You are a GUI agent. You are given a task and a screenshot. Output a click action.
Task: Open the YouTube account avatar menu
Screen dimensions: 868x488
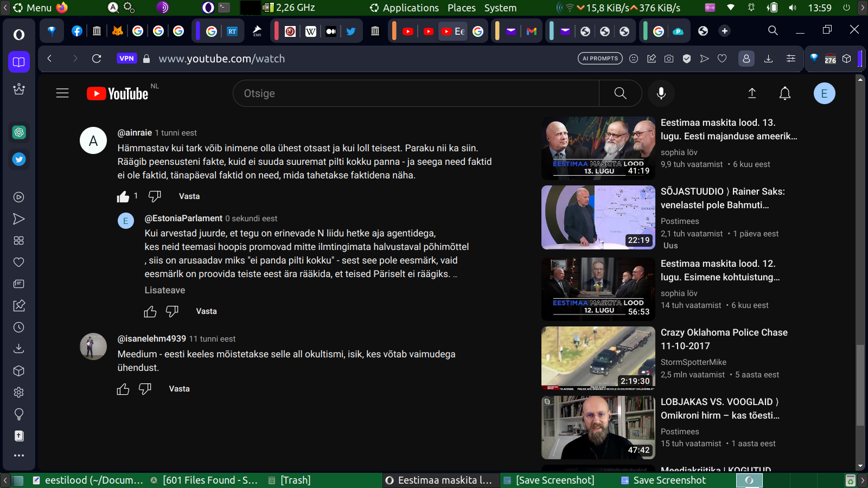click(825, 93)
